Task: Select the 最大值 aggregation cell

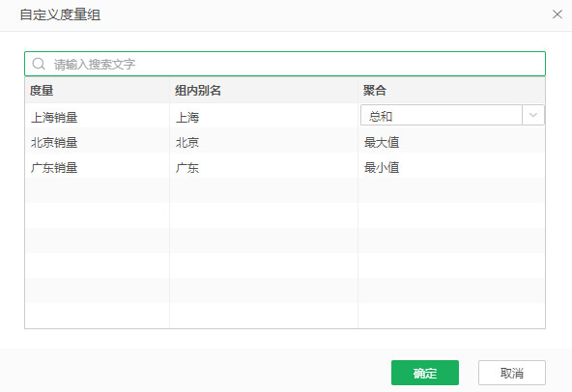Action: point(451,142)
